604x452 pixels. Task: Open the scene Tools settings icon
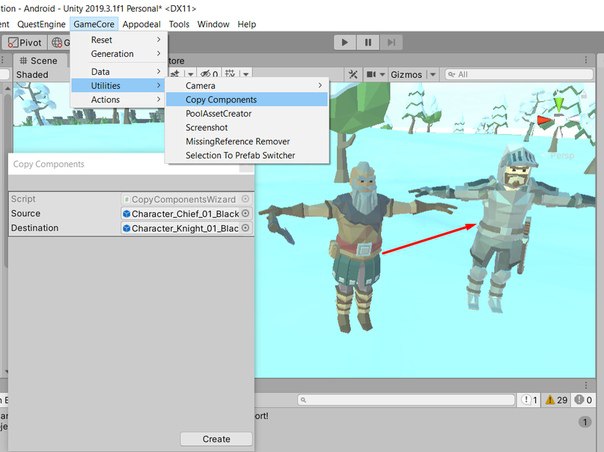pos(353,74)
